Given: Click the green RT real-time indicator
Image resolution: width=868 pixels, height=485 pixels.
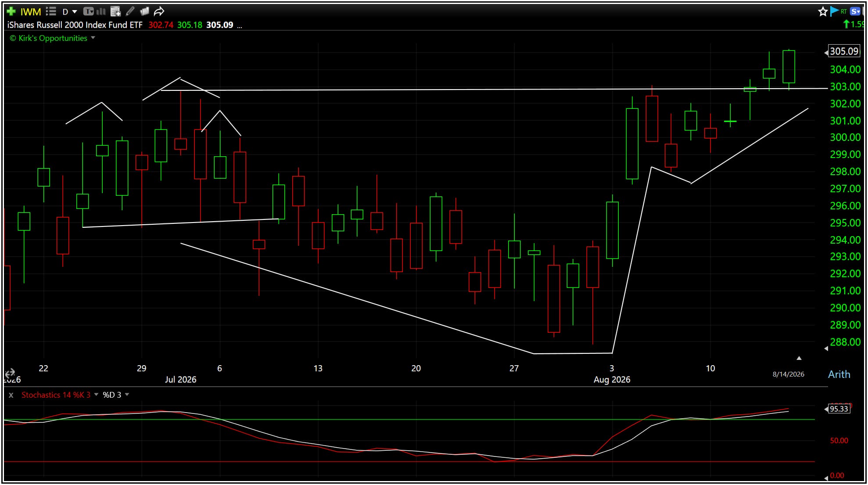Looking at the screenshot, I should click(843, 11).
